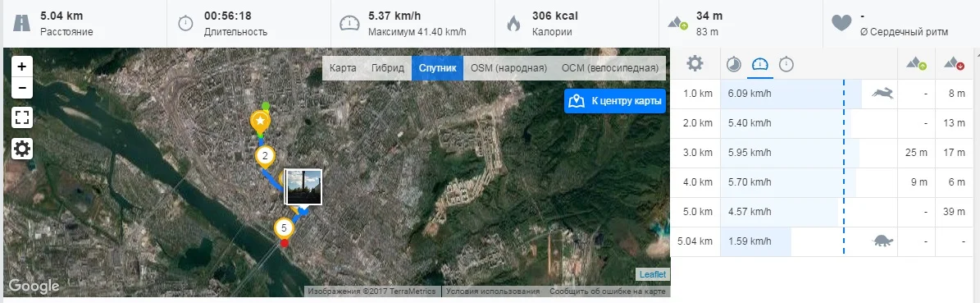Screen dimensions: 980x303
Task: Click the elevation gain column icon
Action: 915,63
